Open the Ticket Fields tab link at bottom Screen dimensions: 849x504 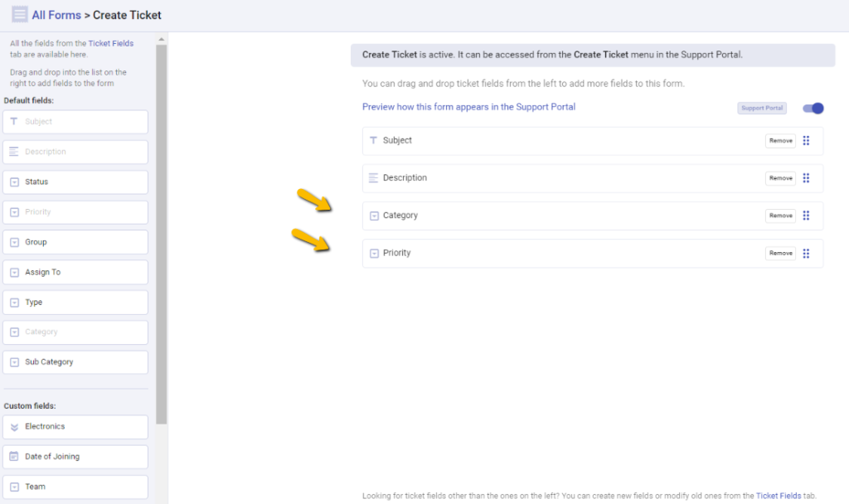(x=779, y=495)
